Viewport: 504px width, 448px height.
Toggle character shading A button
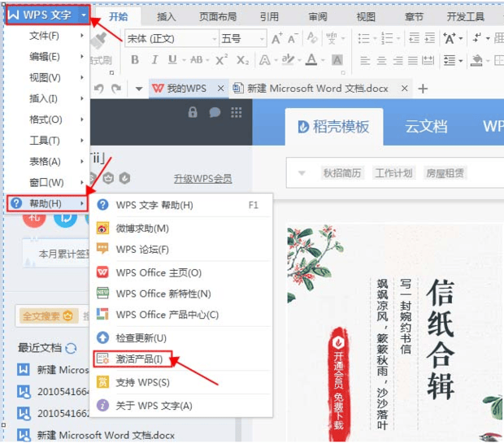[337, 60]
